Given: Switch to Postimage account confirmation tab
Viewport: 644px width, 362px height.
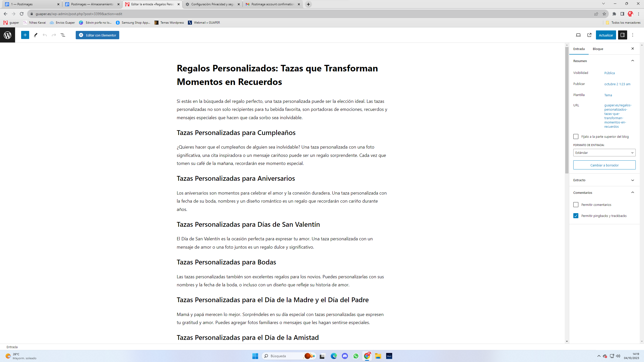Looking at the screenshot, I should tap(272, 4).
